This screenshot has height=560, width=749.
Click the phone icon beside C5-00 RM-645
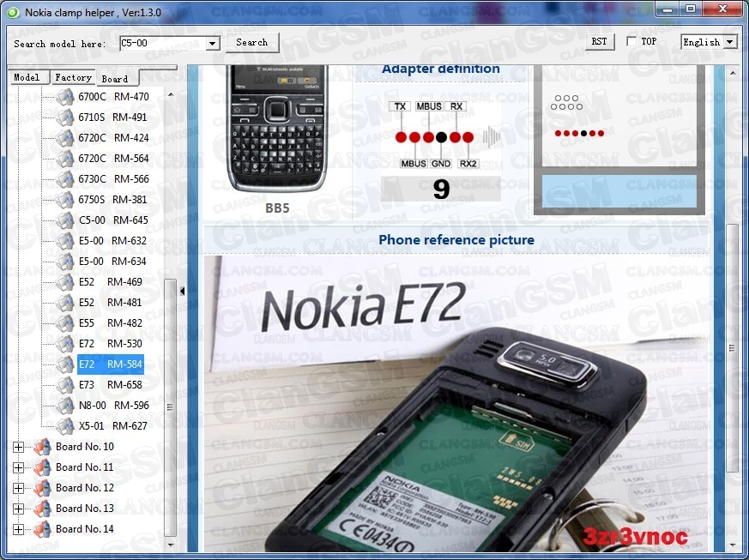pyautogui.click(x=65, y=220)
